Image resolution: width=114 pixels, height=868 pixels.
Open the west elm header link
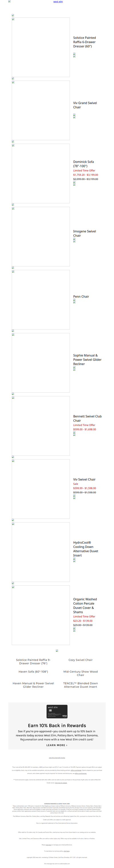click(58, 2)
